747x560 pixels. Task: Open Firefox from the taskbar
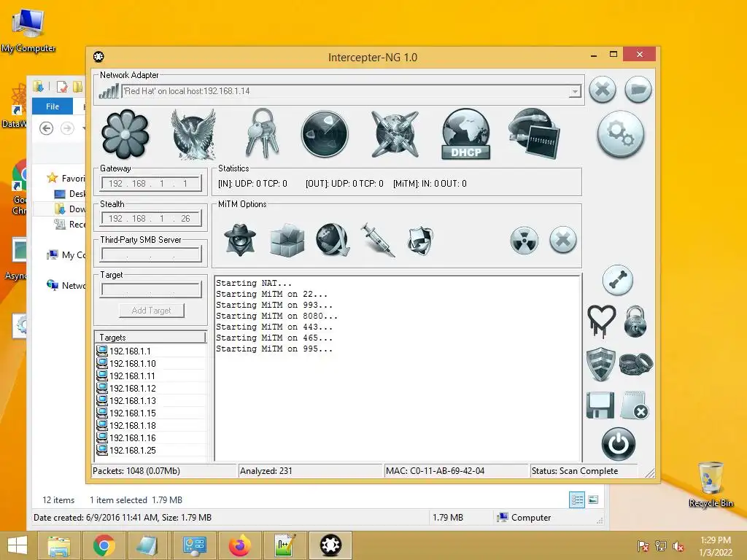click(239, 545)
